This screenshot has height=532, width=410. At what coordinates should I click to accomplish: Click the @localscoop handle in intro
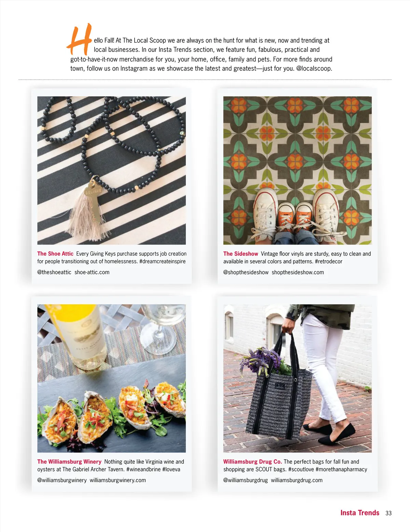314,68
